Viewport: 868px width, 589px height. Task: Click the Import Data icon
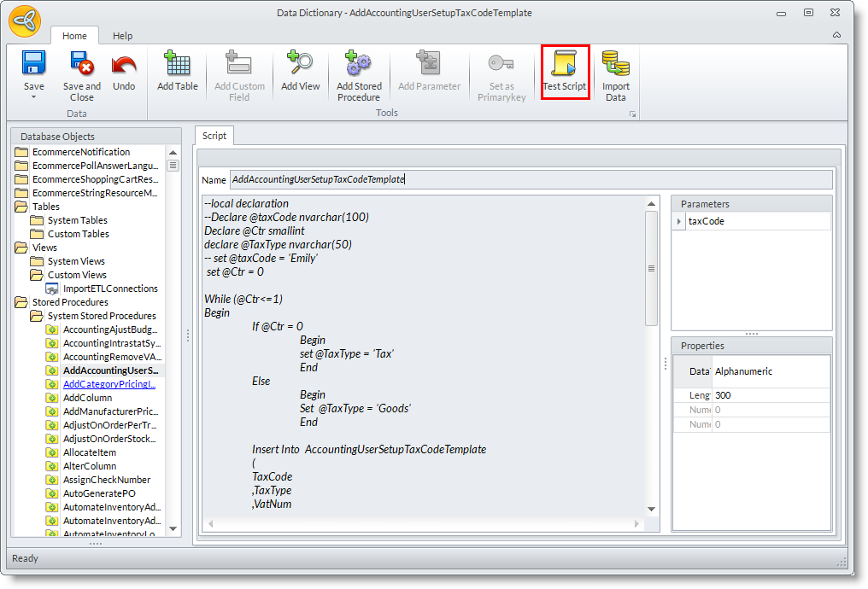(x=615, y=64)
